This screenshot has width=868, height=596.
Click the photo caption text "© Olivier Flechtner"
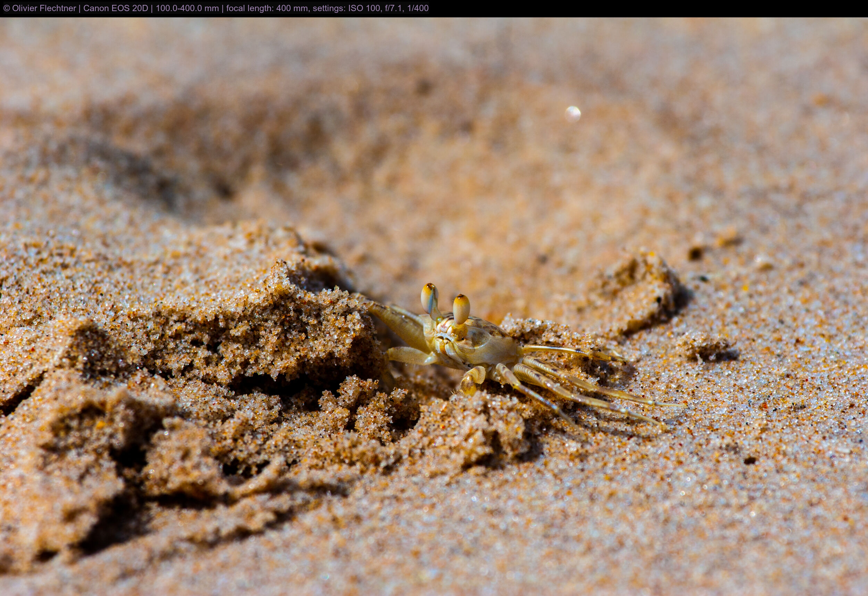click(x=40, y=8)
